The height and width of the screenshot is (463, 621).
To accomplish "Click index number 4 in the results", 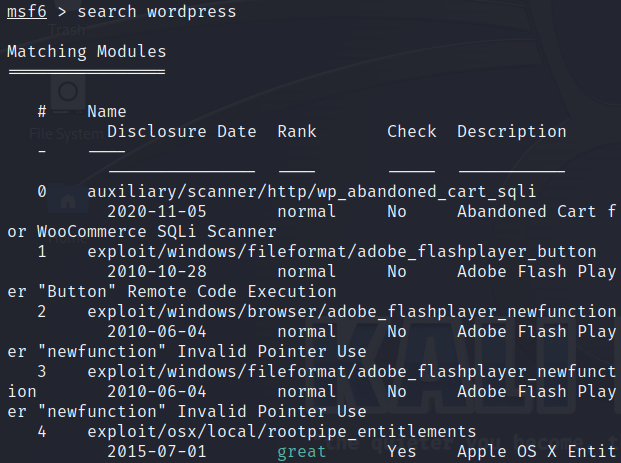I will click(x=42, y=432).
